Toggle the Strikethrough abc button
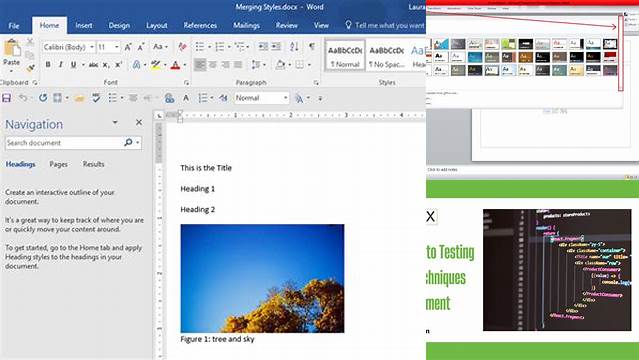The height and width of the screenshot is (360, 639). (x=93, y=64)
